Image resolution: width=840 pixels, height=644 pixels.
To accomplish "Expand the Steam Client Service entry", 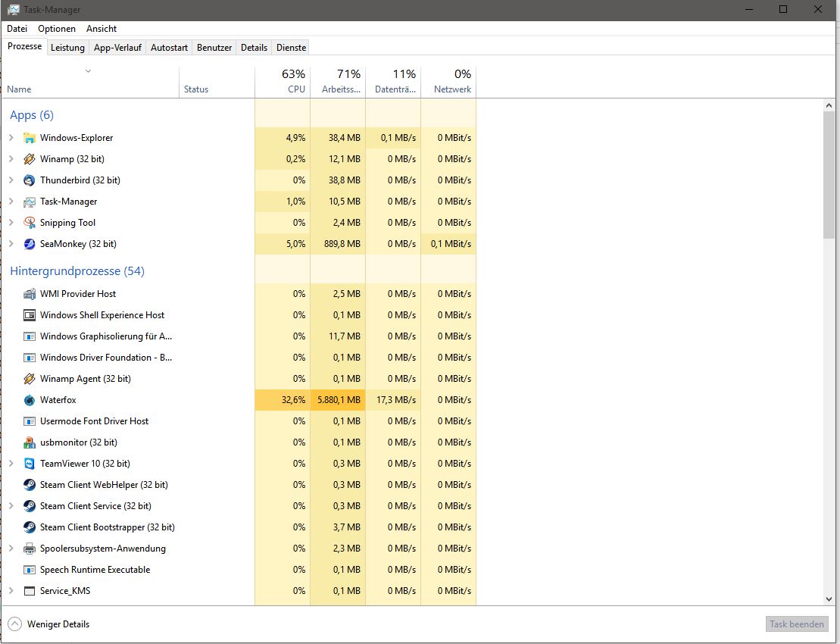I will (x=11, y=506).
